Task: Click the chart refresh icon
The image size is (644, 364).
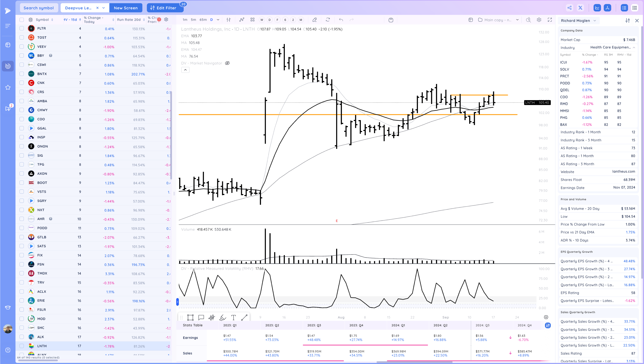Action: 328,20
